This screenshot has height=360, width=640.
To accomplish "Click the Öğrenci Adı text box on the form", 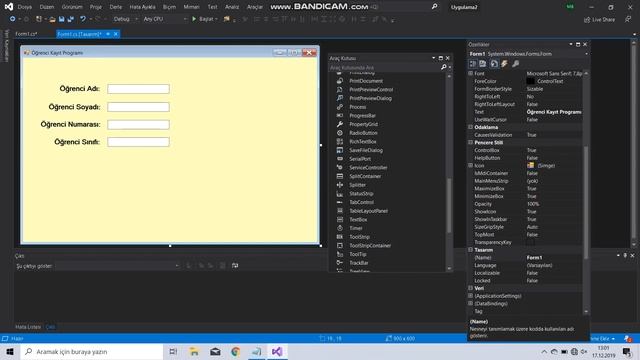I will (138, 89).
